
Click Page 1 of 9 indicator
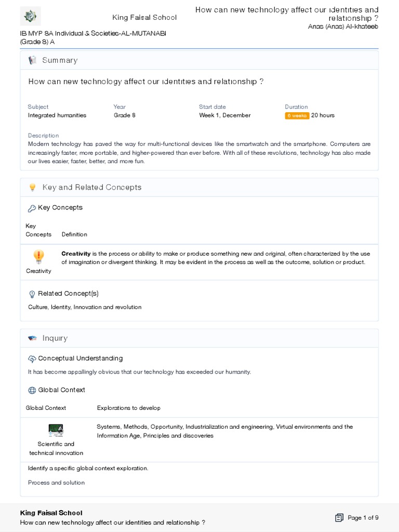tap(363, 517)
